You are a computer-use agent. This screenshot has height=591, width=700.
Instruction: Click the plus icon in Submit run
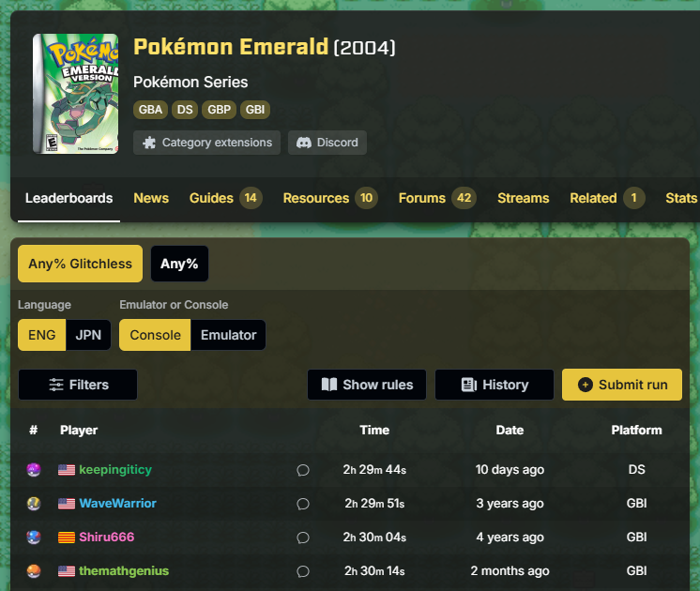(x=586, y=385)
